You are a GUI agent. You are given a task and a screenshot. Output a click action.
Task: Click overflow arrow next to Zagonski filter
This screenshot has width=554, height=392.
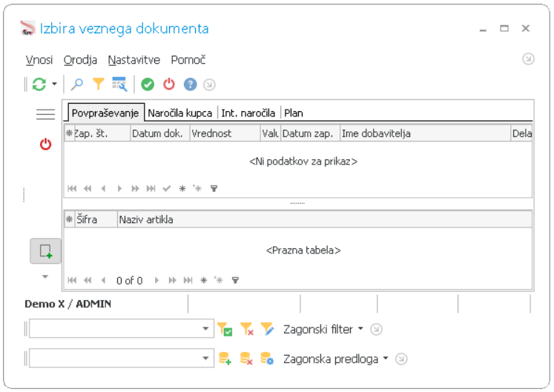click(x=376, y=330)
